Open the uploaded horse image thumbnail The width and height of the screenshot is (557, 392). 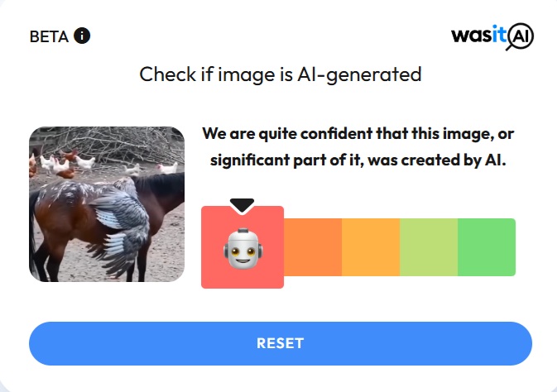click(x=107, y=204)
